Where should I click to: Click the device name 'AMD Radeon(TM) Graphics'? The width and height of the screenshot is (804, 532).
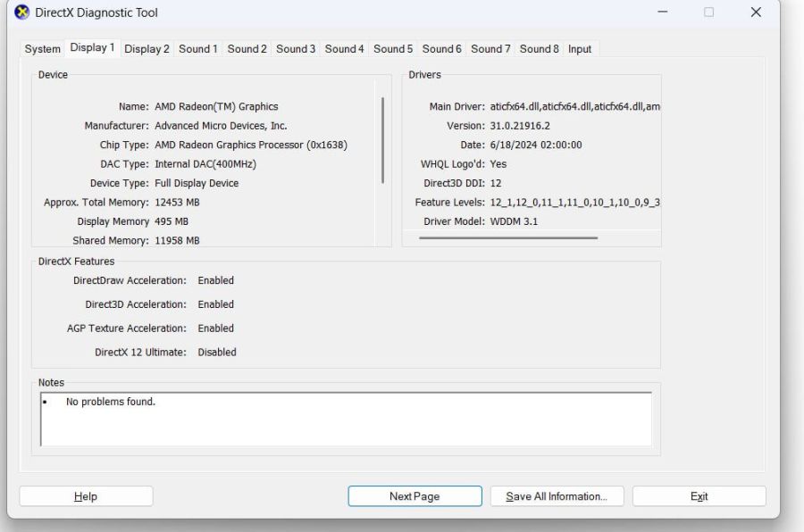[x=216, y=106]
